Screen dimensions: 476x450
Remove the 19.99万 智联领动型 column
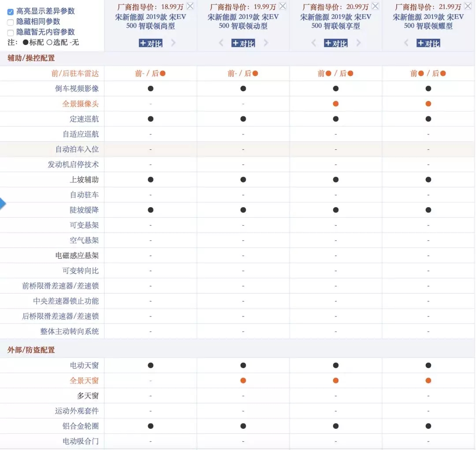point(283,6)
